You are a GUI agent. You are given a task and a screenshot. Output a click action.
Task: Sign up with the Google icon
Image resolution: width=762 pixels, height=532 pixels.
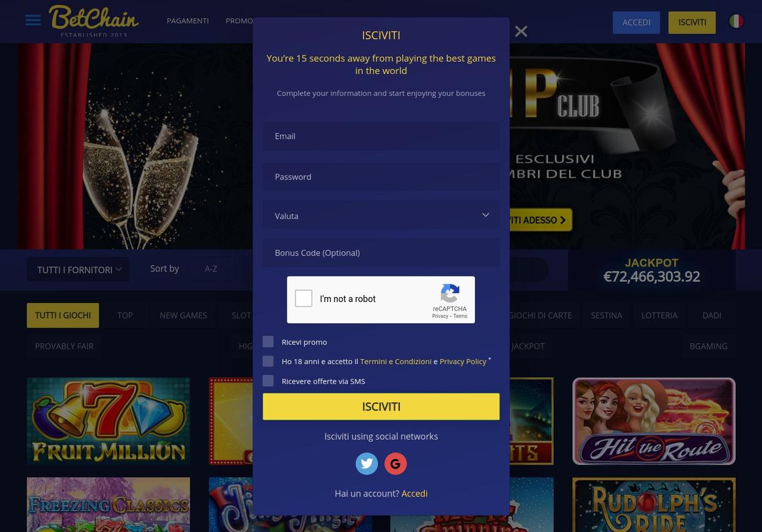(x=396, y=464)
